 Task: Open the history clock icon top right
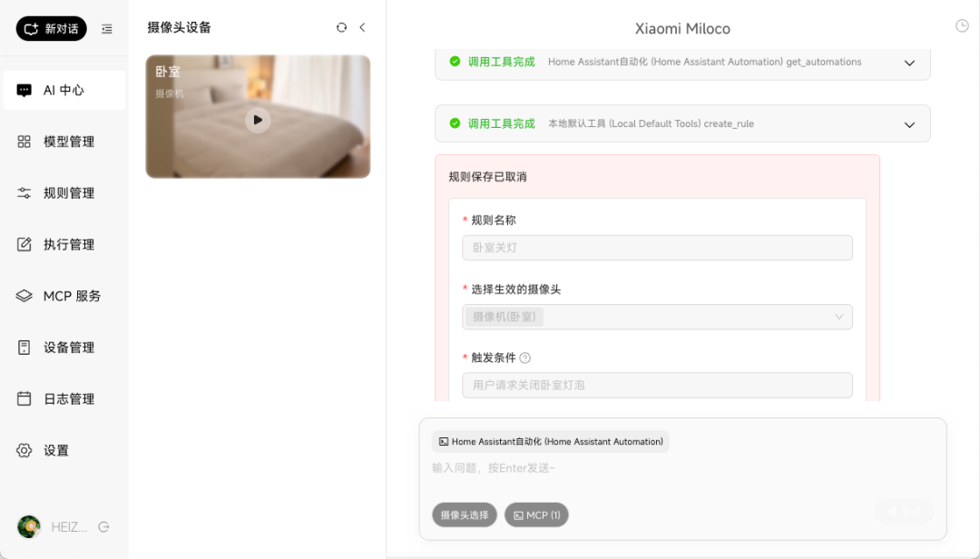[x=960, y=25]
